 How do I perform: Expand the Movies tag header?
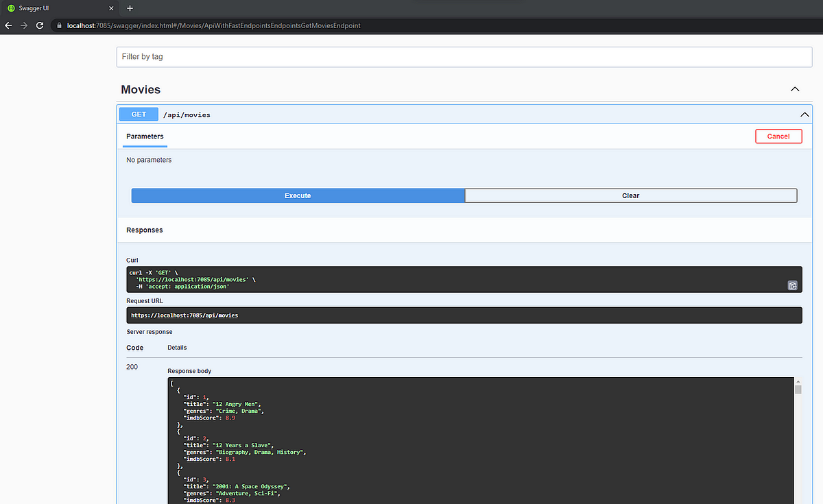(140, 89)
